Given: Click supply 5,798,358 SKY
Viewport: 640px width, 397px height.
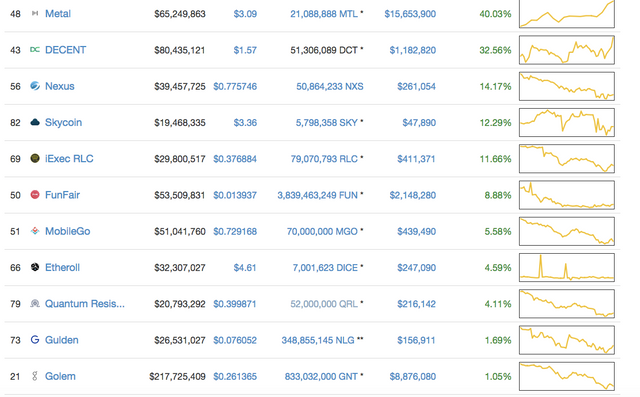Looking at the screenshot, I should [x=327, y=123].
